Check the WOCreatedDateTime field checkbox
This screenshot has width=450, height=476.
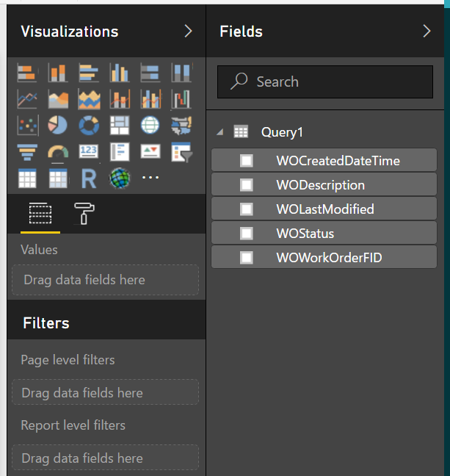point(246,161)
